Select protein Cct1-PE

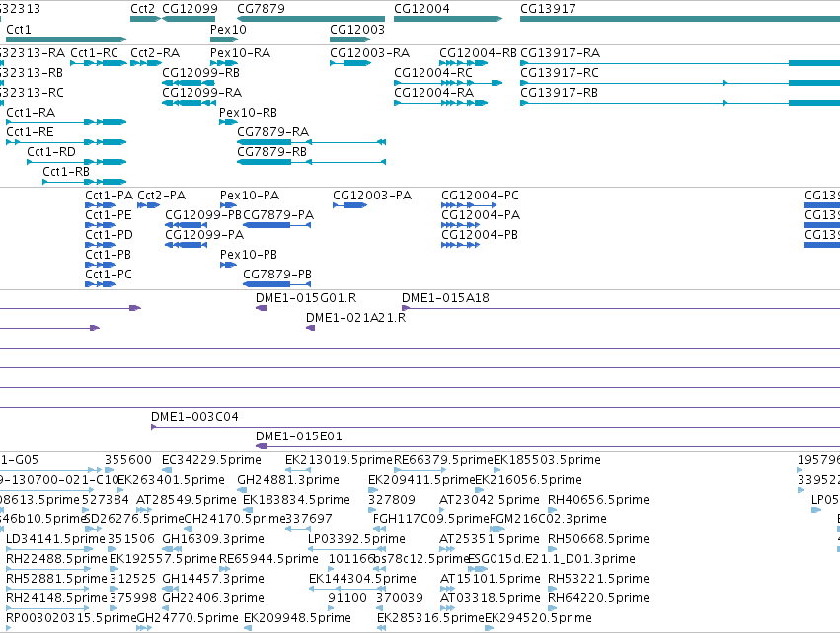(x=109, y=215)
